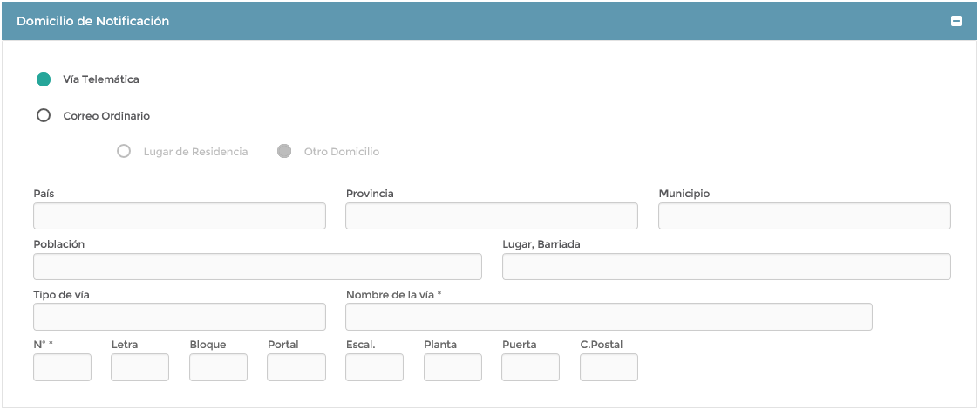This screenshot has width=980, height=411.
Task: Click the C.Postal input box
Action: point(609,367)
